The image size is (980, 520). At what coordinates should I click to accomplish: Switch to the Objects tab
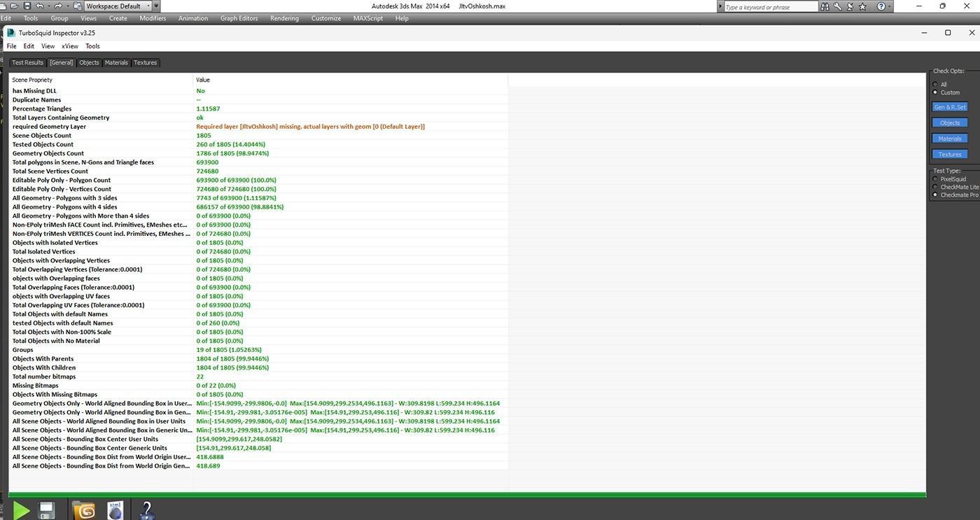tap(89, 62)
